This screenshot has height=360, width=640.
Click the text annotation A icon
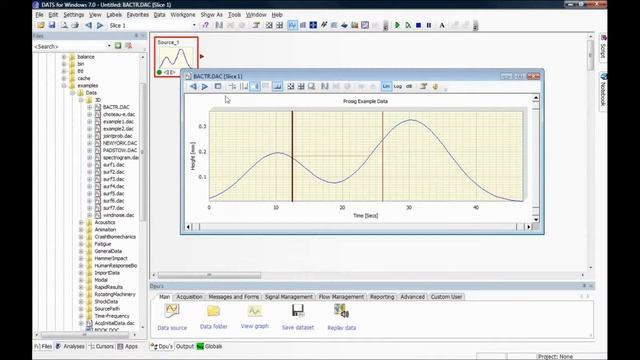point(442,25)
